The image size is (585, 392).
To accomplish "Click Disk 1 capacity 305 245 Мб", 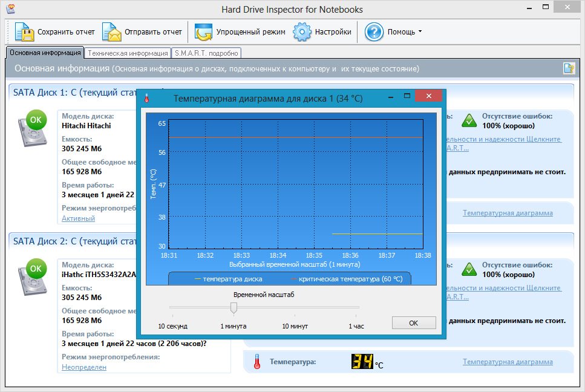I will (x=82, y=148).
